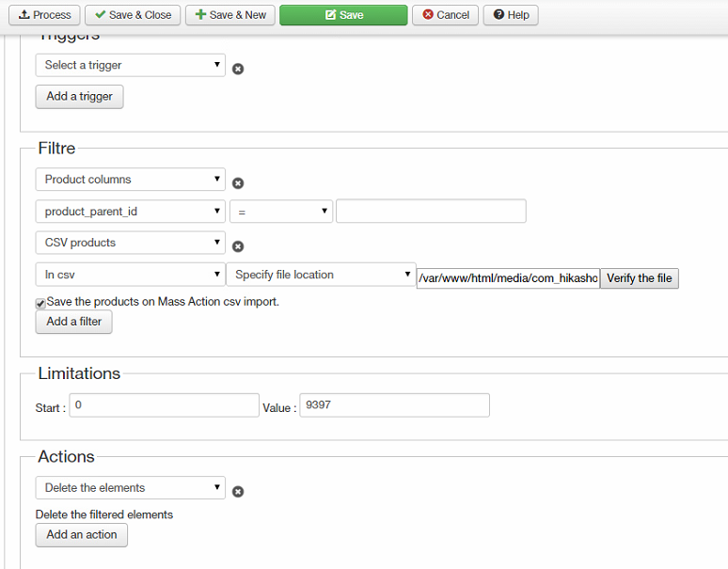Remove the trigger row with the x icon
The height and width of the screenshot is (569, 728).
(x=238, y=69)
